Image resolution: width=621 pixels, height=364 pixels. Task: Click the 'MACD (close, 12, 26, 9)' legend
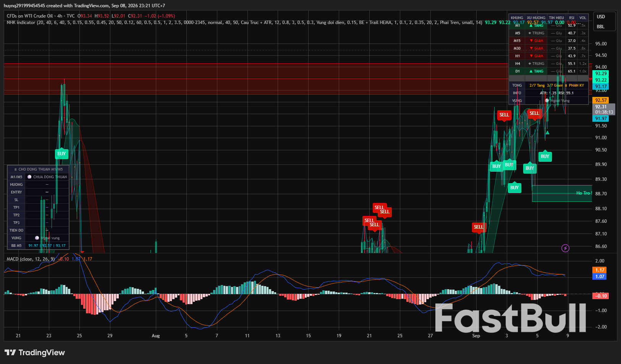pos(31,259)
